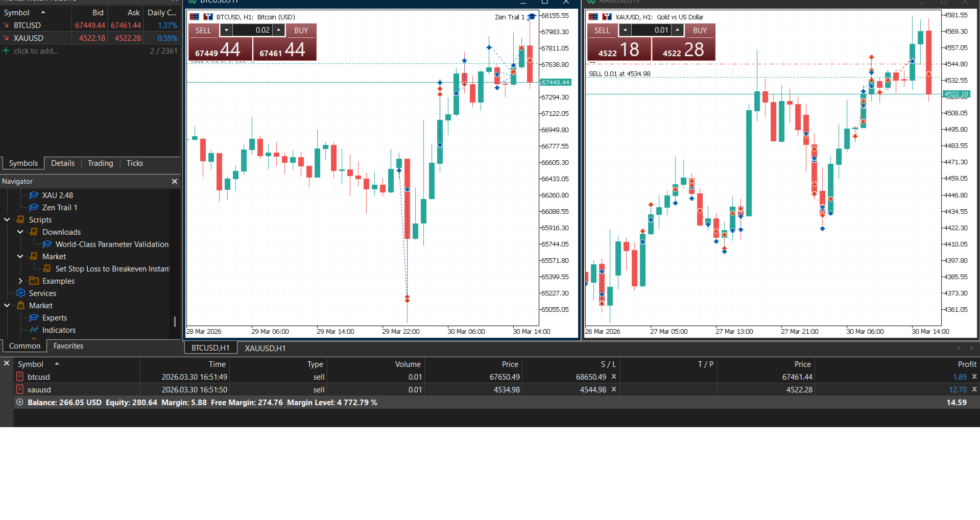Click the 4522 28 buy price button

pos(684,49)
